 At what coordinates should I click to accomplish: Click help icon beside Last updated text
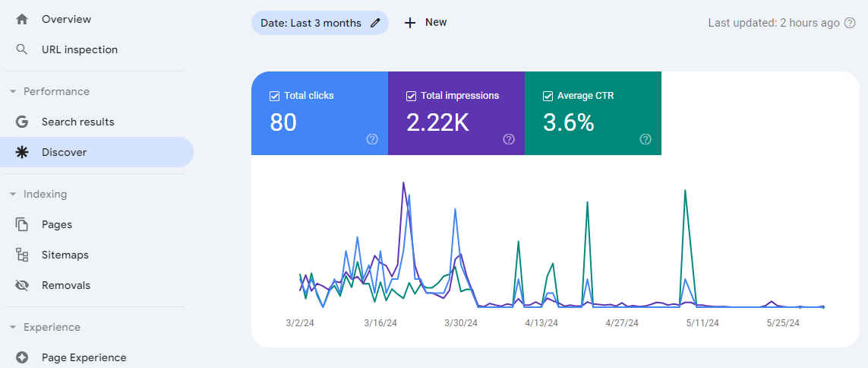click(x=850, y=23)
